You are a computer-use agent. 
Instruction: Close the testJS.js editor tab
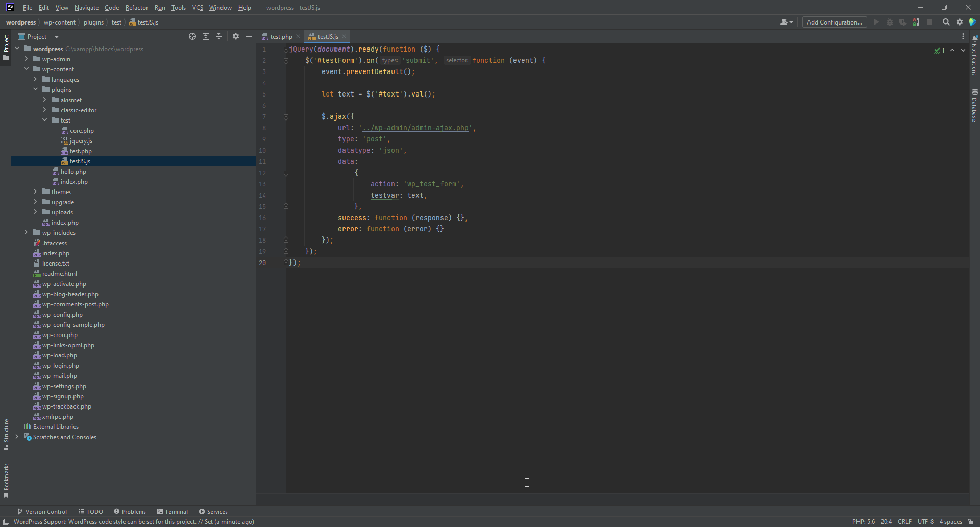tap(344, 37)
